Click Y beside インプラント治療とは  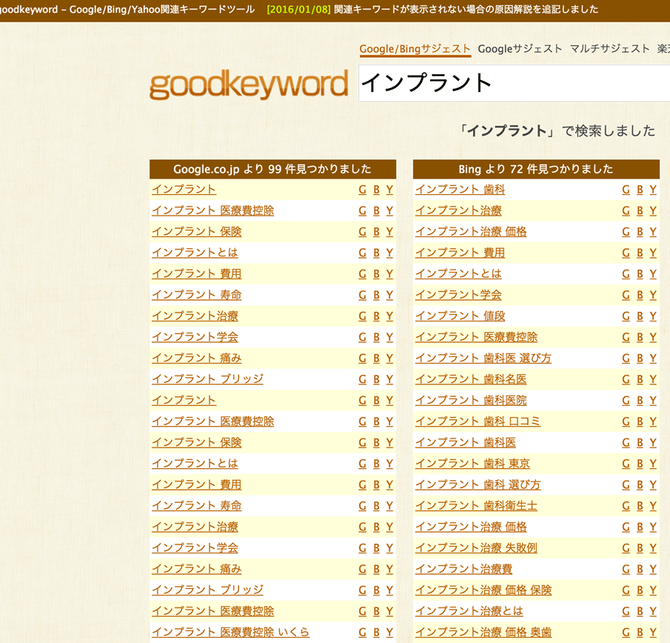coord(654,611)
